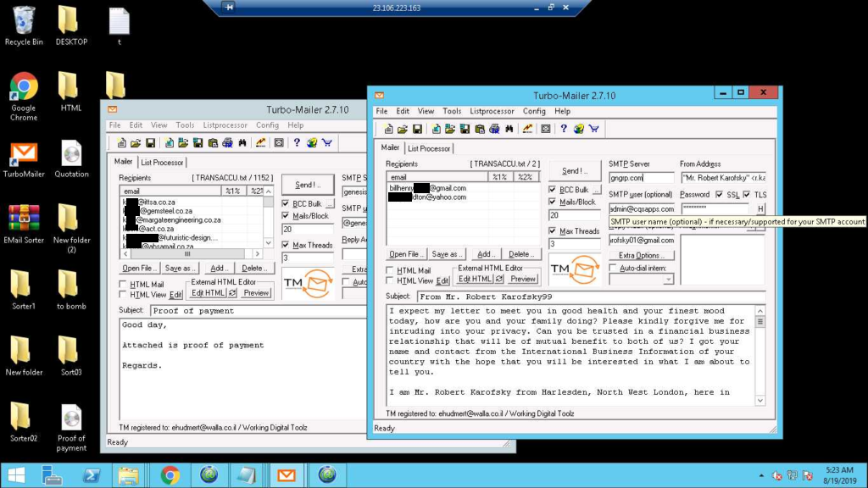
Task: Click the binoculars icon in back window toolbar
Action: click(x=242, y=142)
